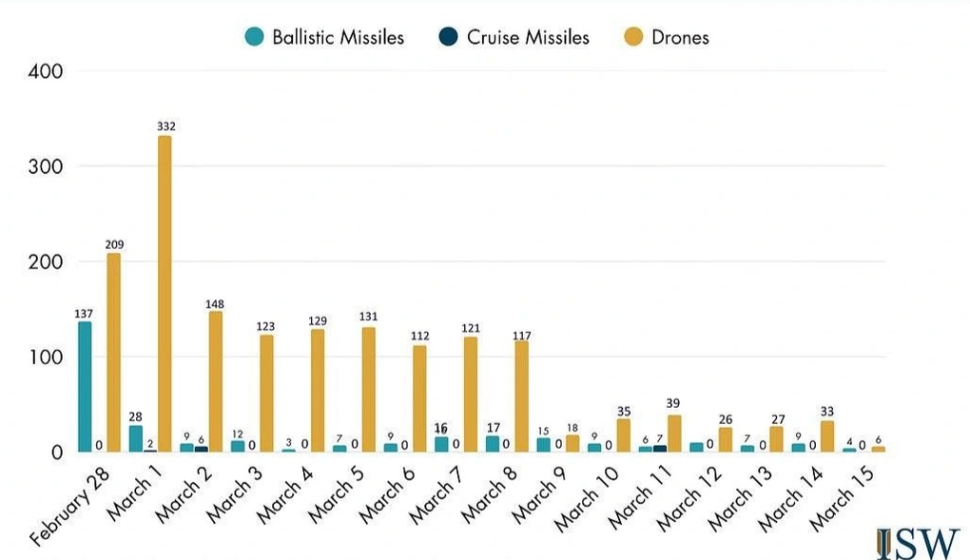970x560 pixels.
Task: Toggle the Cruise Missiles legend label
Action: (528, 38)
